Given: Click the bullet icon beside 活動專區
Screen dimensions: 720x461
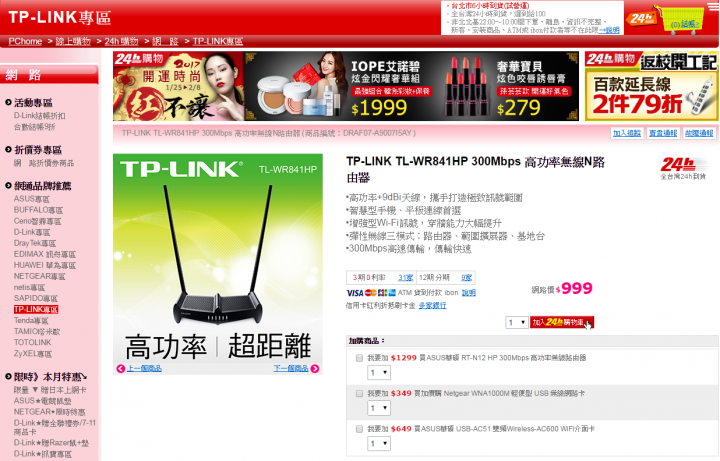Looking at the screenshot, I should click(x=8, y=102).
